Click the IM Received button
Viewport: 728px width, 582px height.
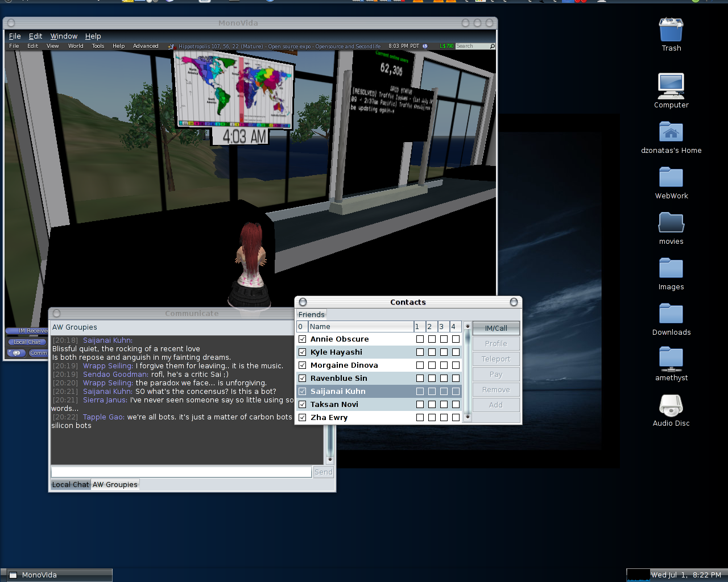27,331
